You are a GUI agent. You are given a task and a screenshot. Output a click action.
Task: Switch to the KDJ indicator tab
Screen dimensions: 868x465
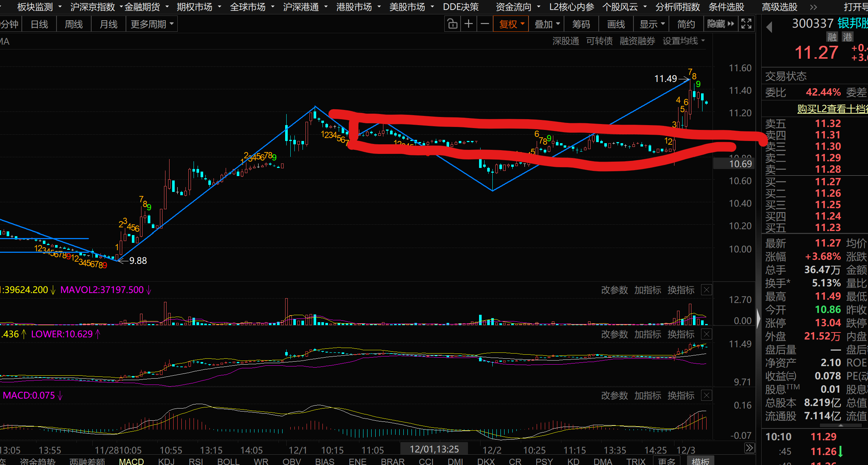click(x=166, y=461)
